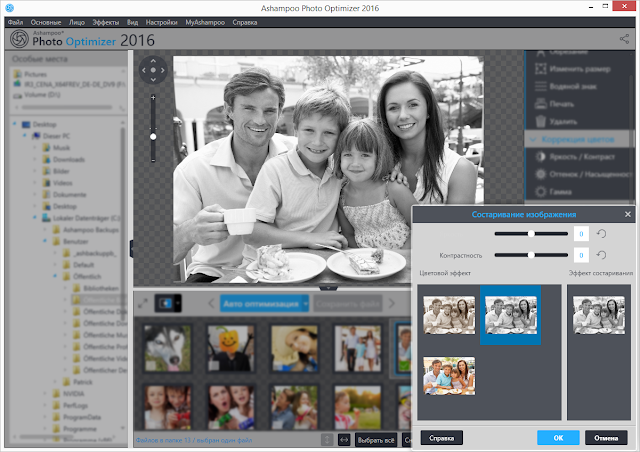Open the Основные menu

tap(46, 22)
